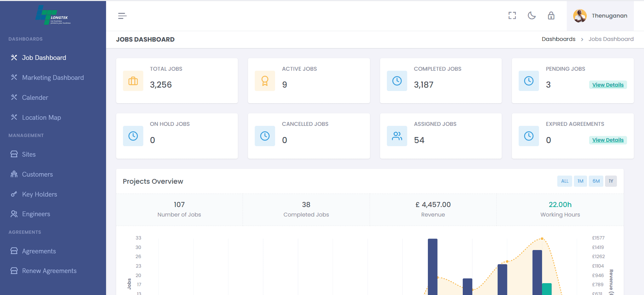The width and height of the screenshot is (644, 295).
Task: Click Active Jobs award ribbon icon
Action: 265,81
